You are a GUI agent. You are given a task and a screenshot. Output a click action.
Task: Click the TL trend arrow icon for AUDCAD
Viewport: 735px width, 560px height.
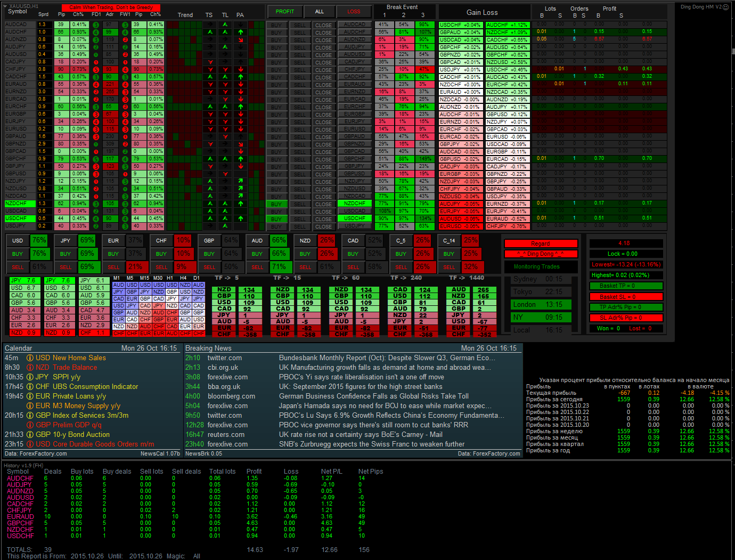(x=225, y=25)
